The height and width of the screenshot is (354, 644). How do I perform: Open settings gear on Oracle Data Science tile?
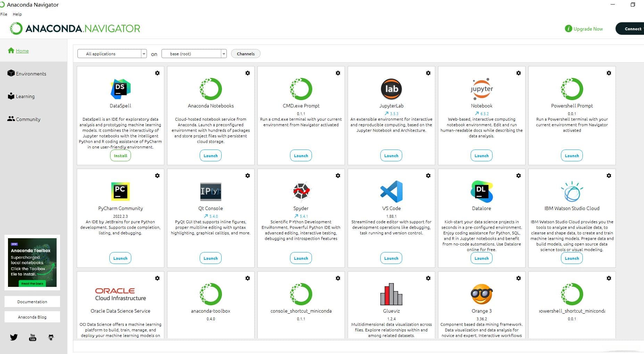[157, 278]
